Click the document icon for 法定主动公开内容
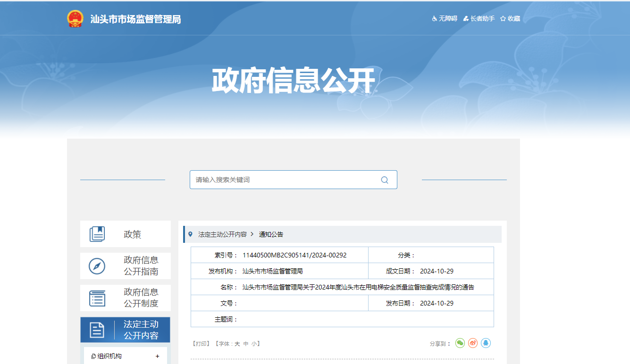This screenshot has width=630, height=364. (x=97, y=330)
